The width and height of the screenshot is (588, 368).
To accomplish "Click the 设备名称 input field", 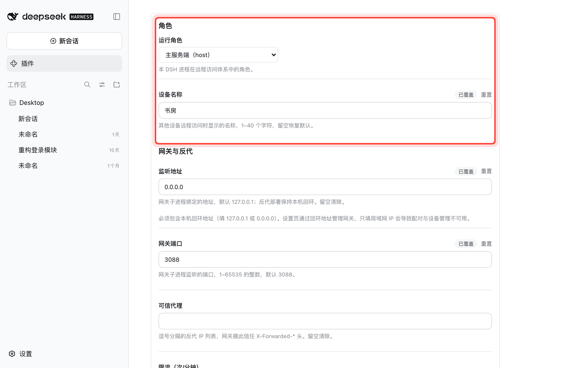I will coord(325,110).
